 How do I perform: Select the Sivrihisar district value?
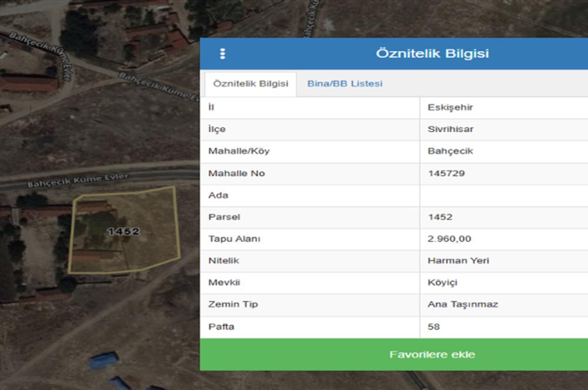[450, 129]
